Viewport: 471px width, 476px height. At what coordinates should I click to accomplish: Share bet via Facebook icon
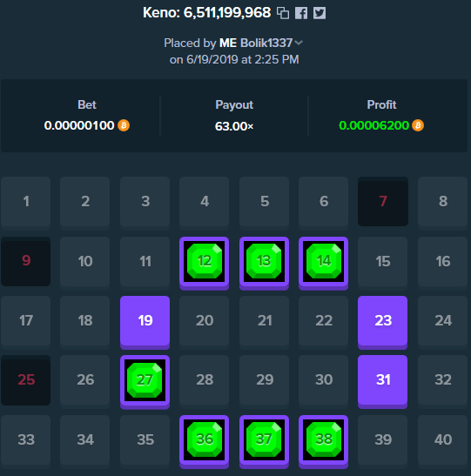(x=301, y=13)
